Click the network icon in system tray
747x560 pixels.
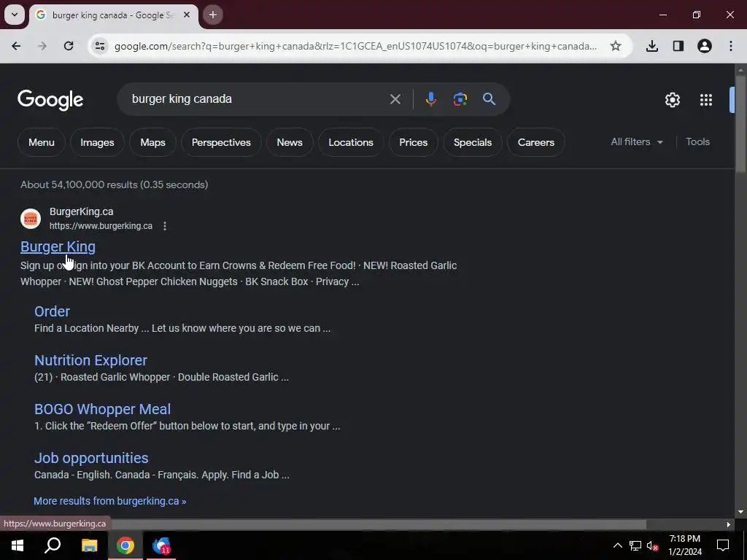(635, 545)
